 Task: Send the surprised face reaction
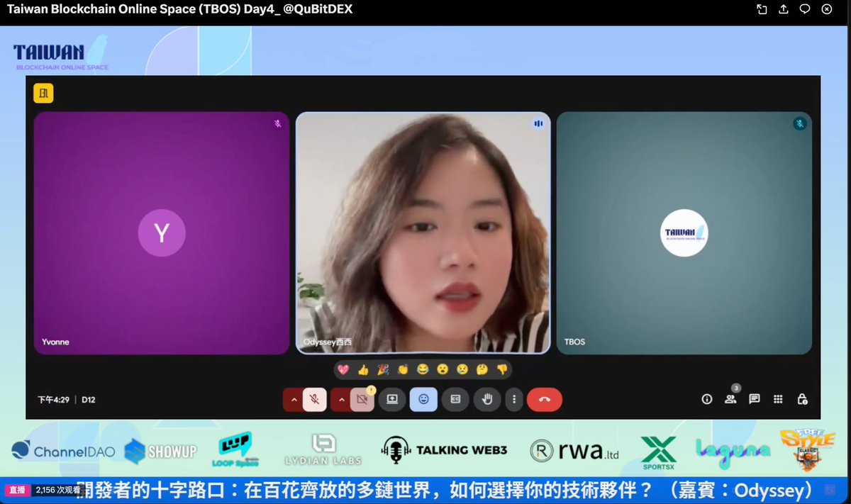pyautogui.click(x=443, y=369)
